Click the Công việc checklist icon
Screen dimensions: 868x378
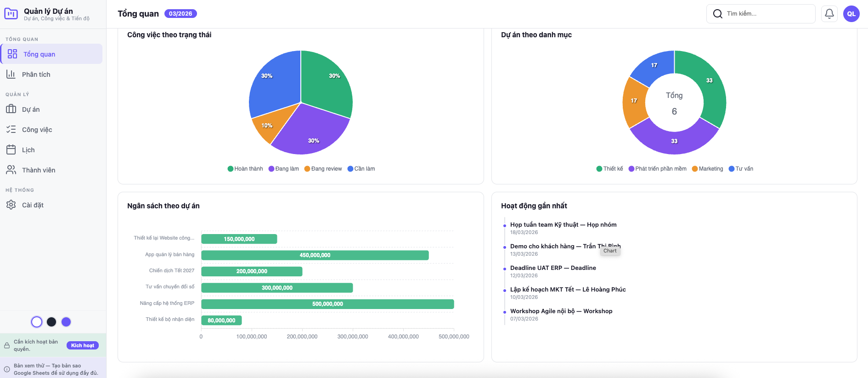[x=11, y=129]
